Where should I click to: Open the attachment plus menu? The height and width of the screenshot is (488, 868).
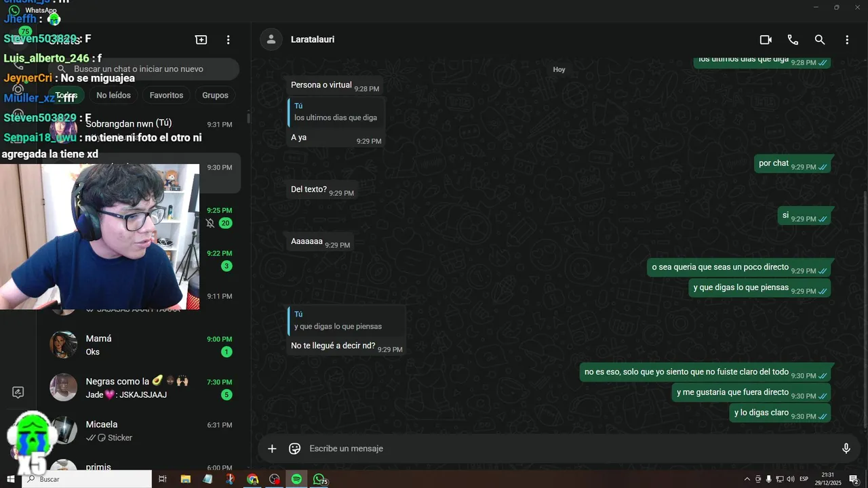pyautogui.click(x=272, y=449)
